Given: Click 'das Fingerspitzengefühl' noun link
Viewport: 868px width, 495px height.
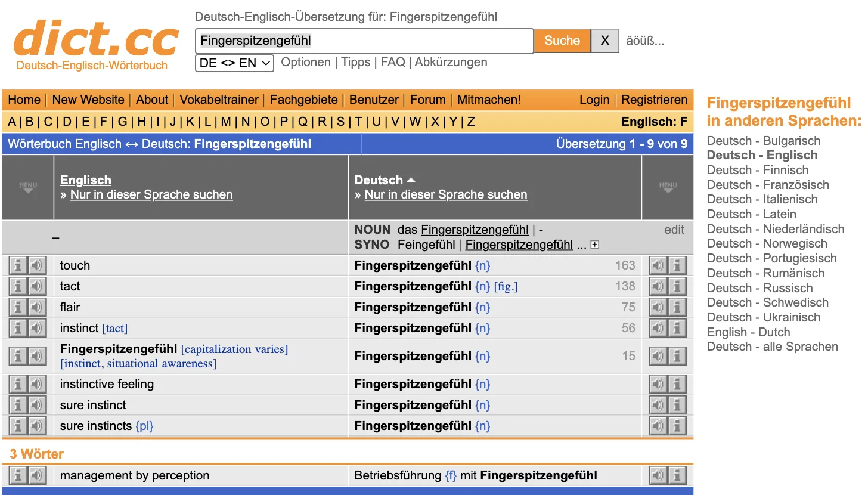Looking at the screenshot, I should tap(475, 230).
